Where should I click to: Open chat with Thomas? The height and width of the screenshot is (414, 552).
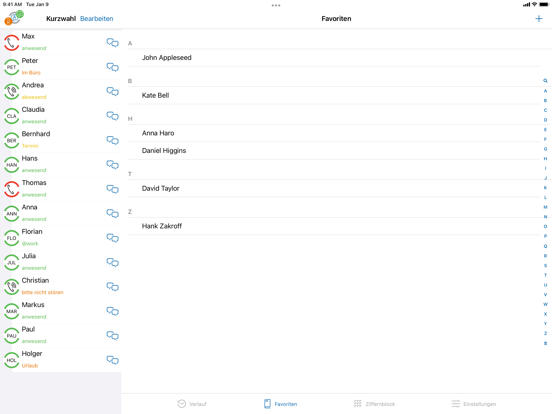click(x=113, y=189)
